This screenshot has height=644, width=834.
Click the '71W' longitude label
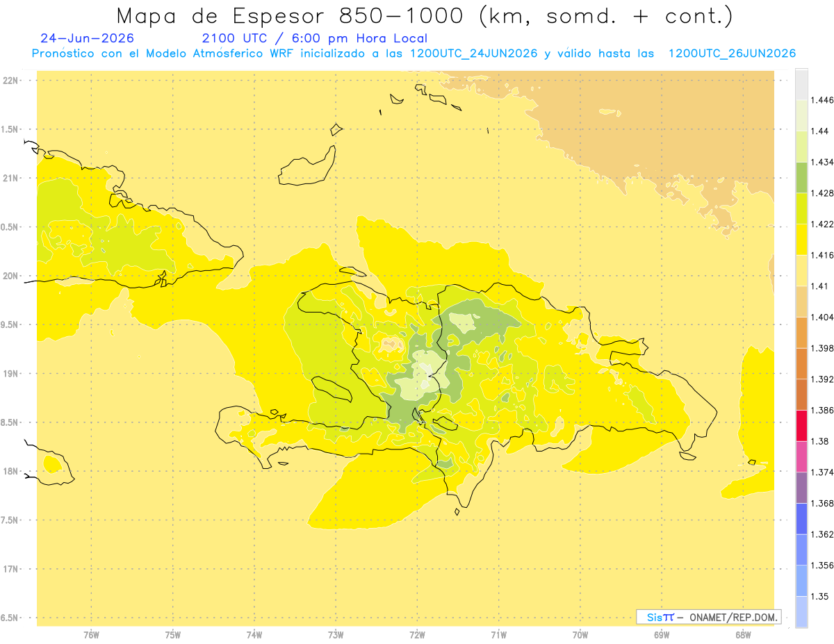498,635
